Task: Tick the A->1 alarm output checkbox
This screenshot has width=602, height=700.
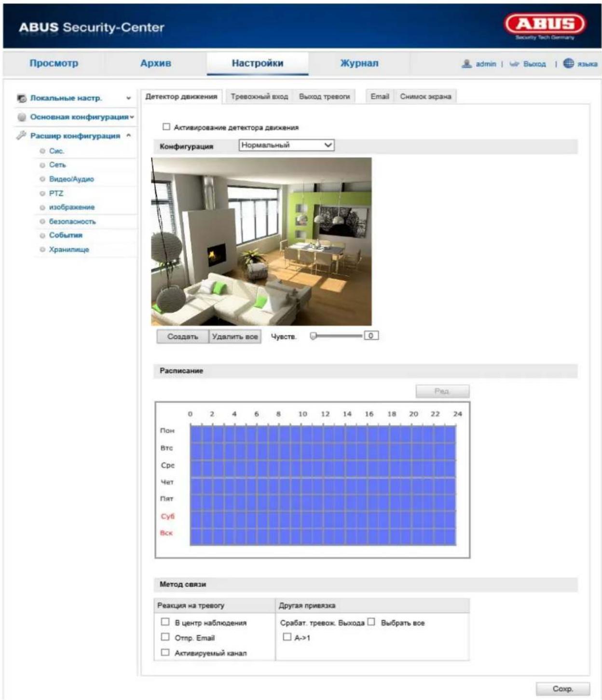Action: [x=287, y=637]
